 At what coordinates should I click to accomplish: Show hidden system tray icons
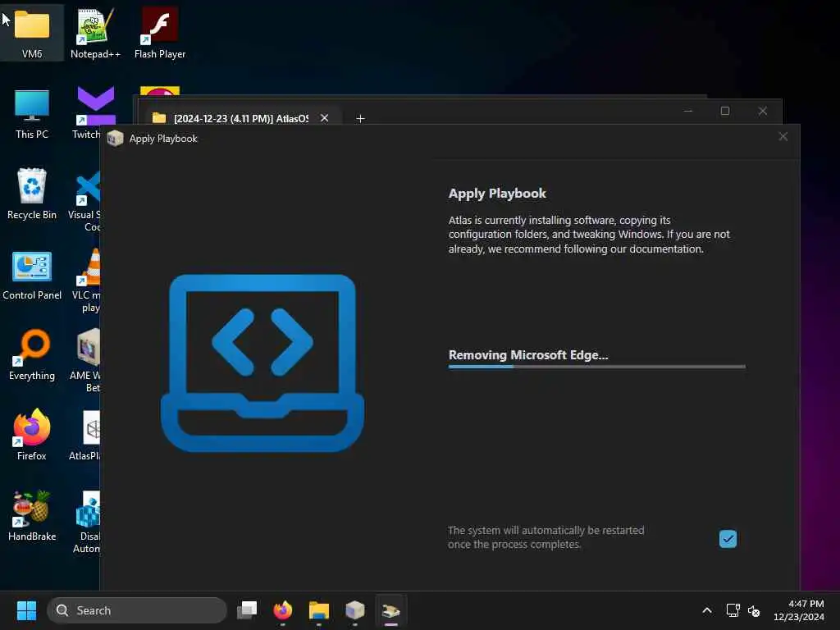tap(707, 610)
